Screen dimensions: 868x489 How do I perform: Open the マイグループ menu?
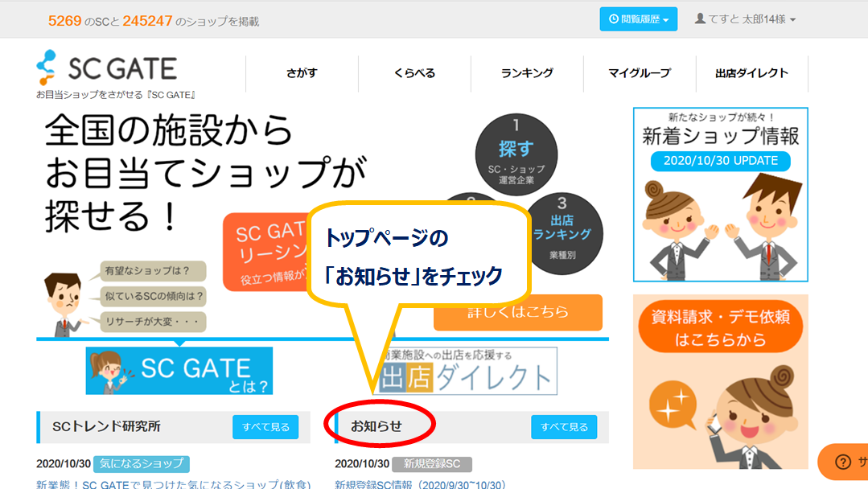click(x=640, y=73)
